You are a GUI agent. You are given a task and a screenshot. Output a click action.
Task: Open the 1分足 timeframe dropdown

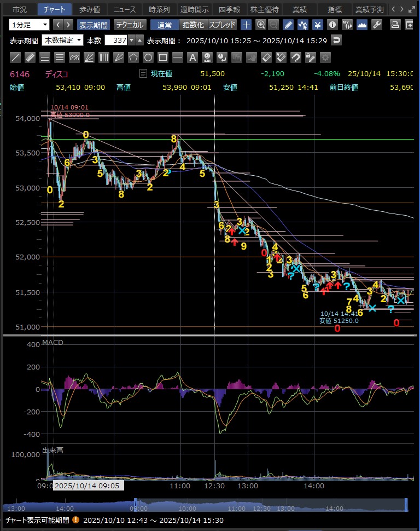[x=29, y=25]
